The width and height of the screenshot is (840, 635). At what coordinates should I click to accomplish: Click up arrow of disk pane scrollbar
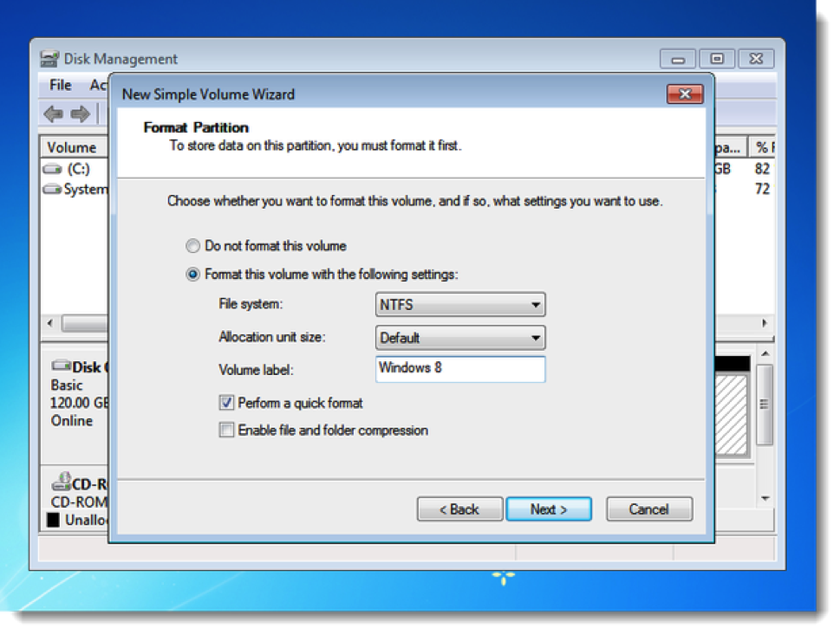tap(765, 353)
